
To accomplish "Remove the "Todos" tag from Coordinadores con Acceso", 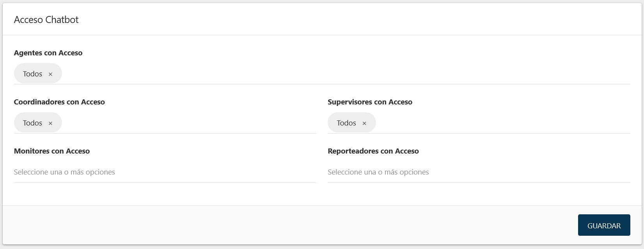I will pos(50,123).
